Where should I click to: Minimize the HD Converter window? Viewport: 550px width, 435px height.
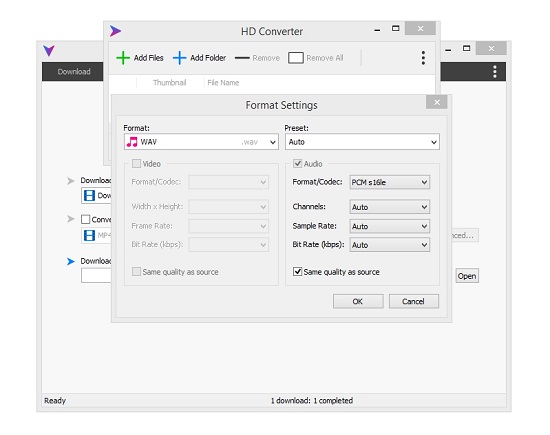pos(377,31)
